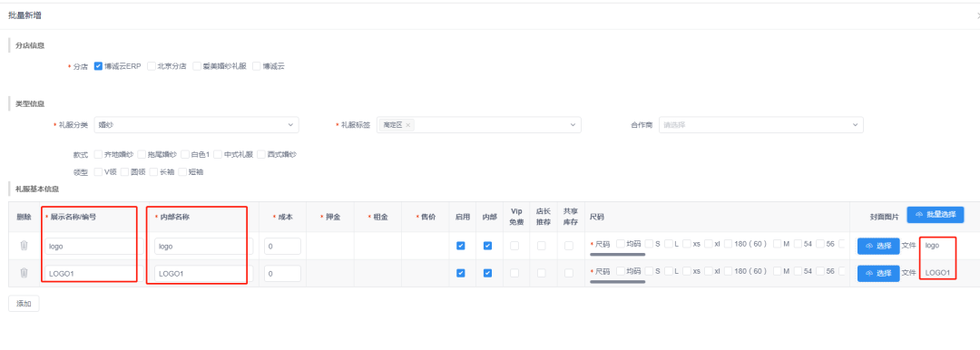Check size M in LOGO1 row
980x350 pixels.
click(x=777, y=271)
